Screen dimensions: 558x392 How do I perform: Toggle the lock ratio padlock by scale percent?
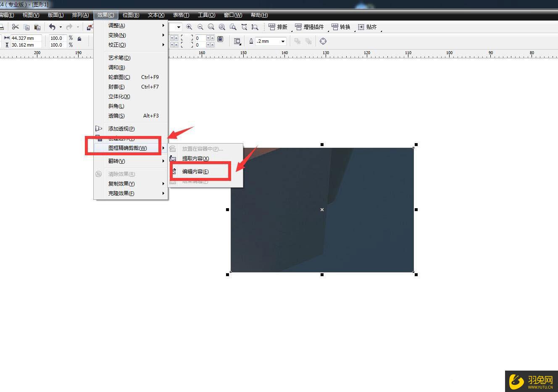point(79,39)
